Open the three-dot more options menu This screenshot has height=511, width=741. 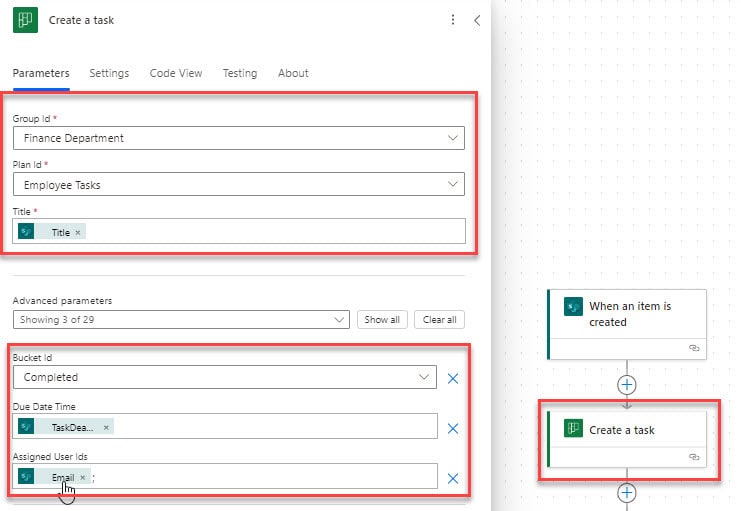pos(453,19)
